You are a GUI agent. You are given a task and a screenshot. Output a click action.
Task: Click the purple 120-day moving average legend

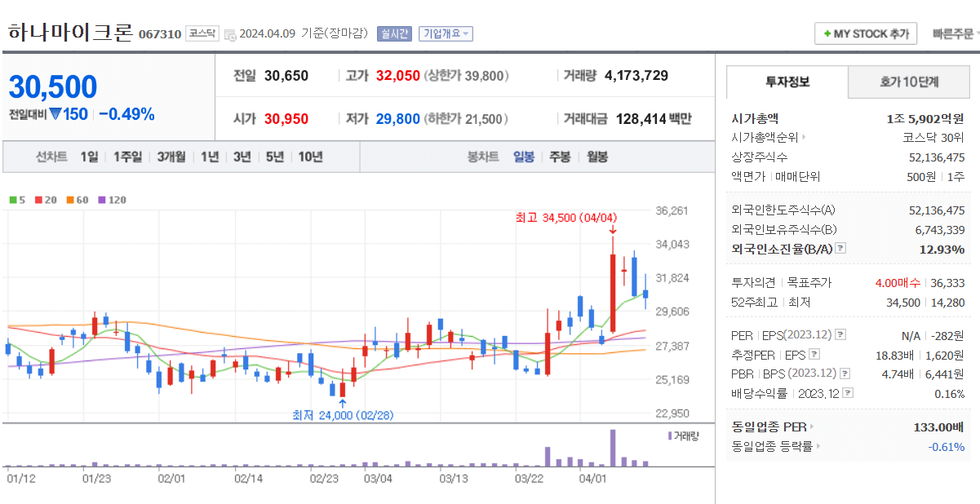point(112,200)
